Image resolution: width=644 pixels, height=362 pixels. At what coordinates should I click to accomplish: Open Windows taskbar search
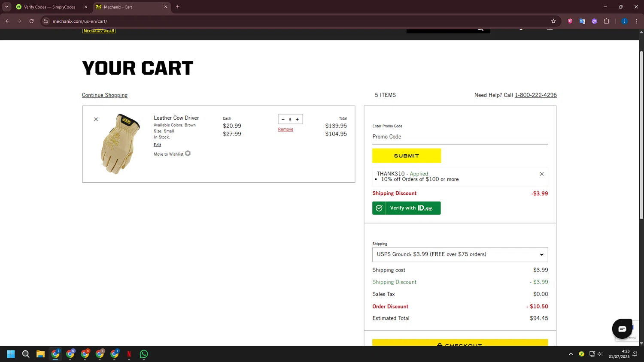click(26, 354)
